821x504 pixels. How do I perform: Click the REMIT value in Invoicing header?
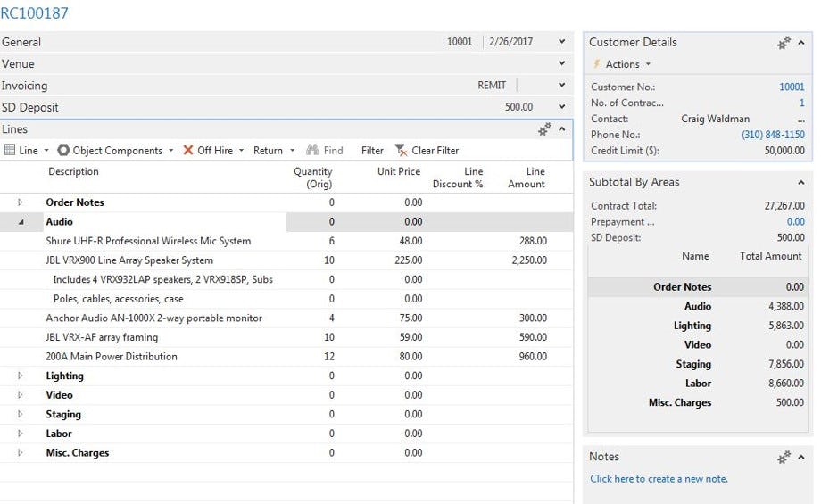(492, 85)
